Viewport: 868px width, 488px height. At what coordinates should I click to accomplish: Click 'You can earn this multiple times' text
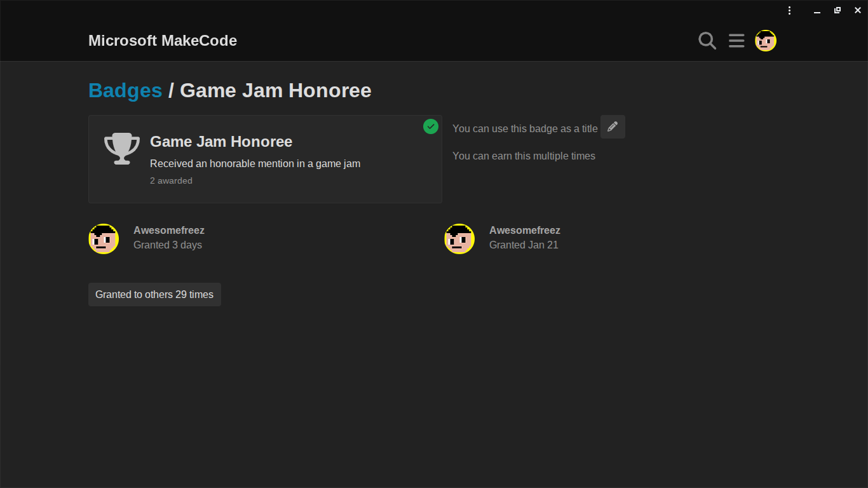[524, 156]
